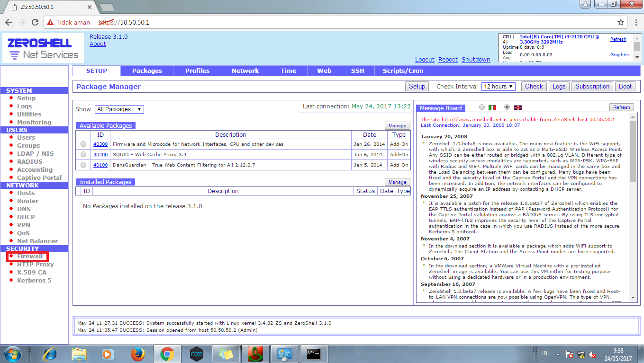
Task: Click the network tray icon
Action: [581, 354]
